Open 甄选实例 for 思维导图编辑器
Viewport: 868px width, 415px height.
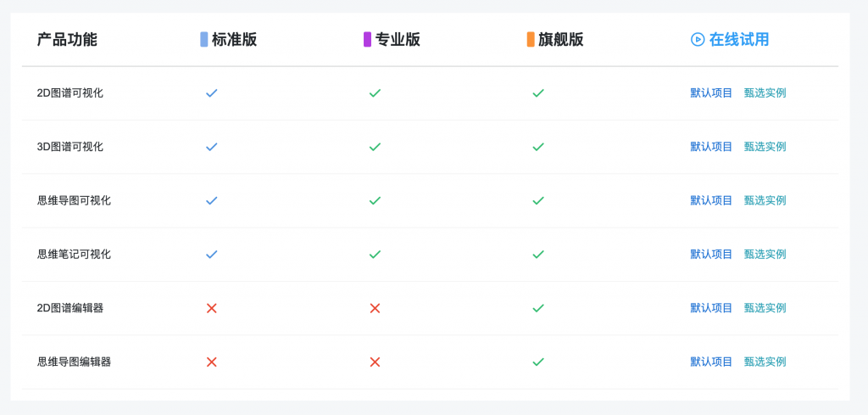click(x=765, y=362)
